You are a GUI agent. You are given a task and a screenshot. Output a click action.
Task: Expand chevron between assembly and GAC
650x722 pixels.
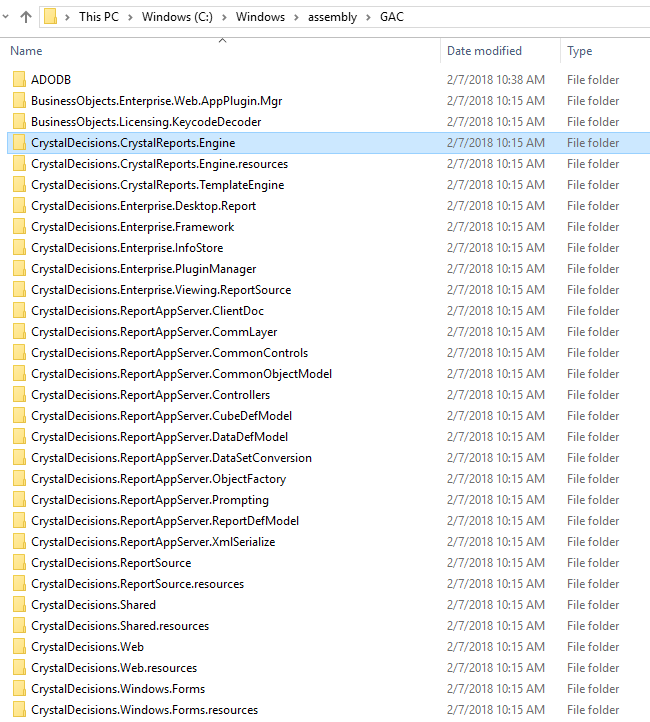coord(368,17)
